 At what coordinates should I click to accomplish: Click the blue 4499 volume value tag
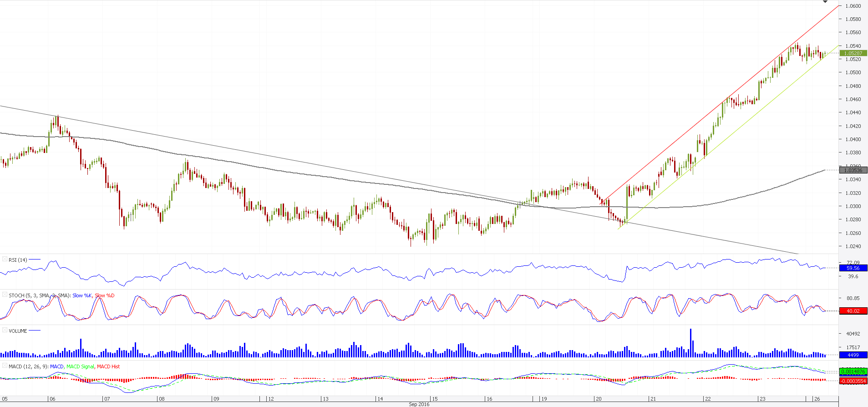[x=853, y=355]
